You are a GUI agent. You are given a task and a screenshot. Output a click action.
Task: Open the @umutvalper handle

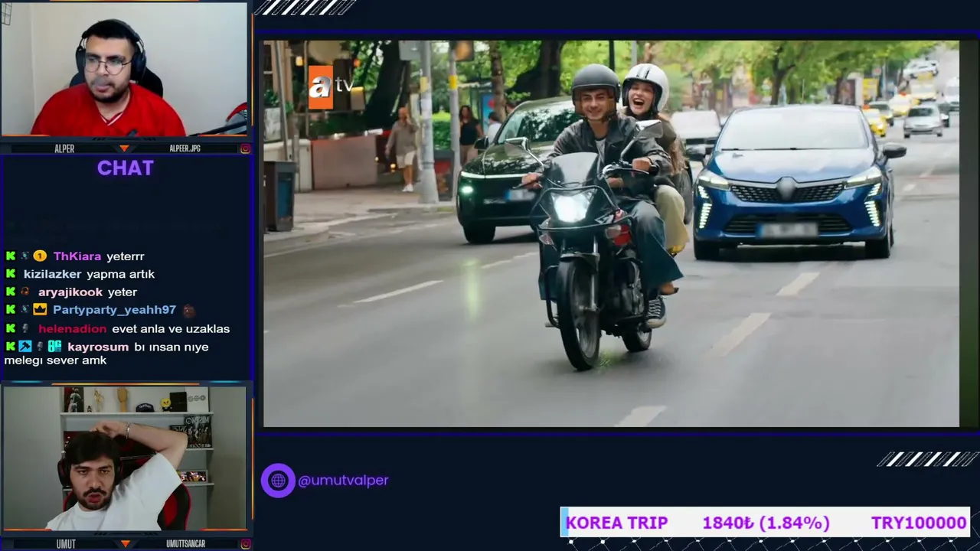coord(343,481)
